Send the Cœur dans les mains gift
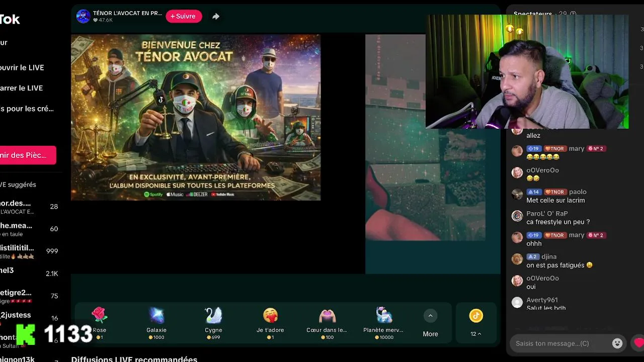 pyautogui.click(x=327, y=323)
